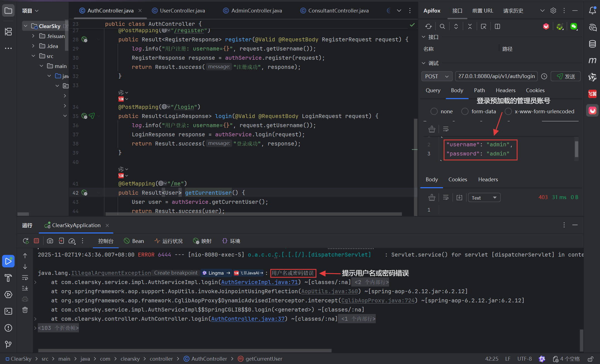600x364 pixels.
Task: Expand the .idea folder
Action: [x=33, y=46]
